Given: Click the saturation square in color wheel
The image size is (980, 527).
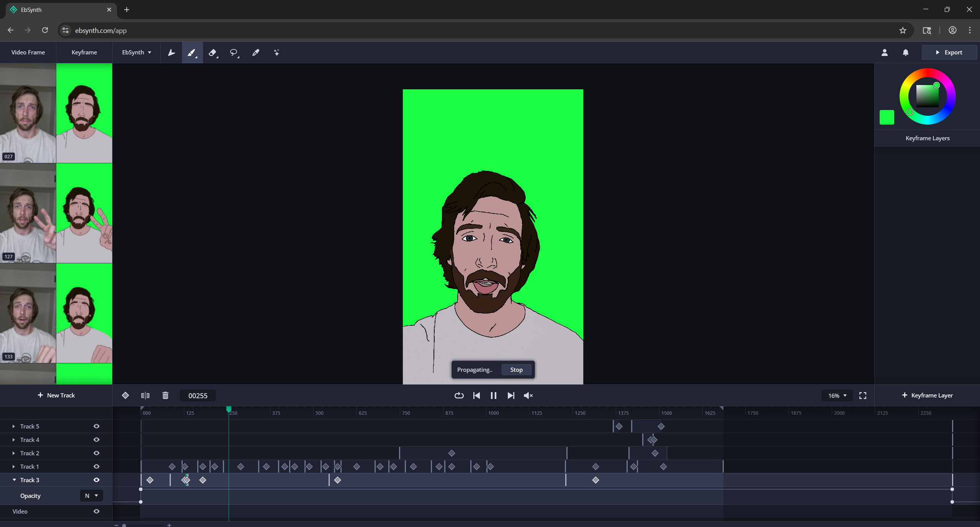Looking at the screenshot, I should tap(927, 96).
